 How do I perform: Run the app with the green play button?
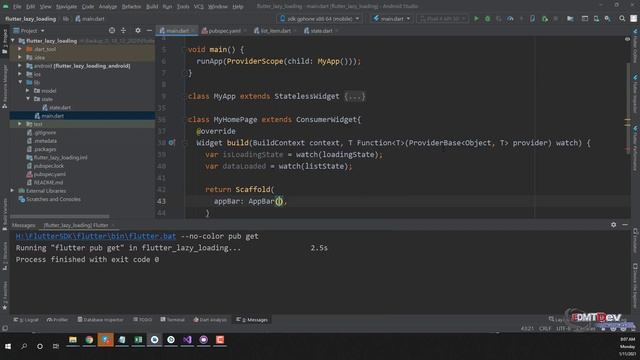click(x=476, y=19)
